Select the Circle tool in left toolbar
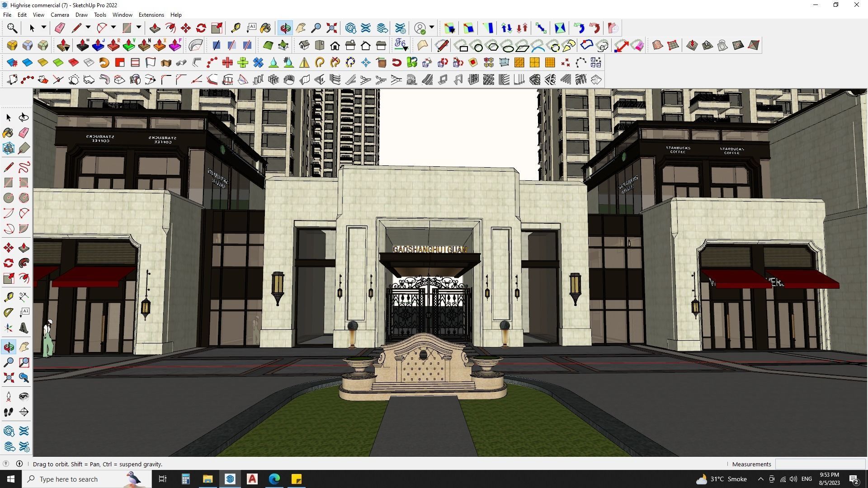This screenshot has width=868, height=488. coord(9,198)
